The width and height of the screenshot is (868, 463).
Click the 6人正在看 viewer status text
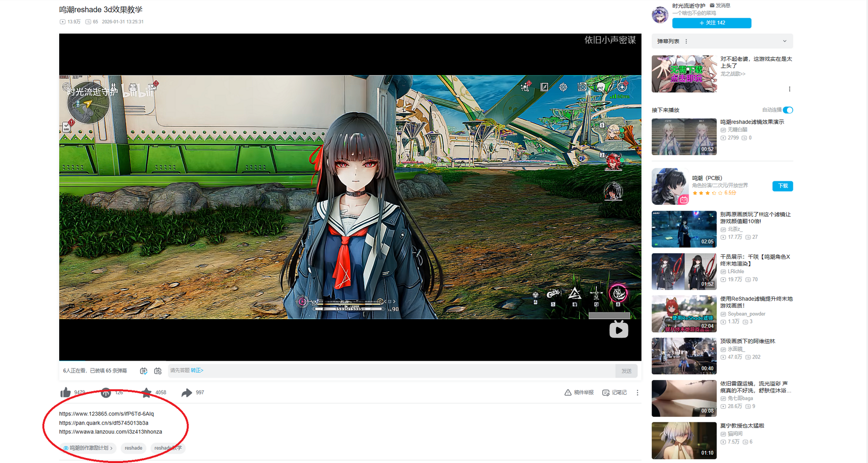pyautogui.click(x=75, y=371)
